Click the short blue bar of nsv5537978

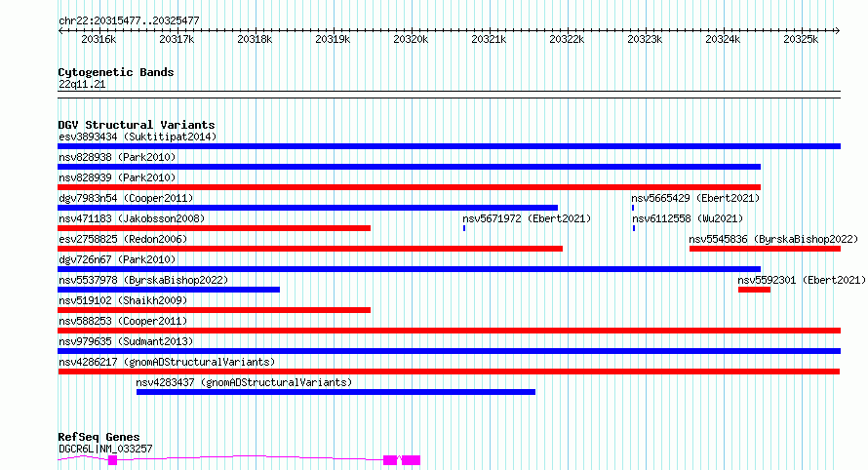[x=169, y=290]
